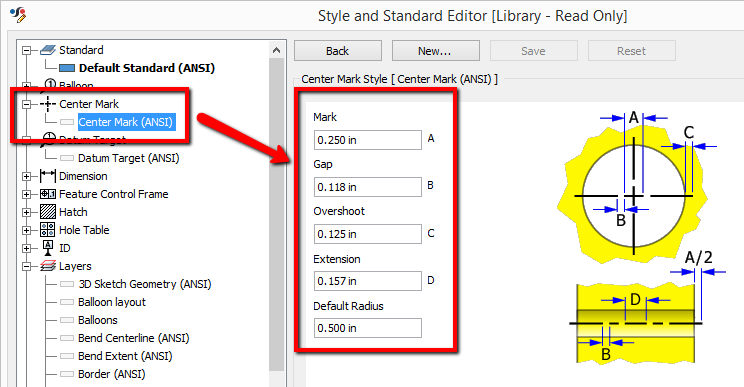
Task: Select the Balloons layer
Action: pos(98,320)
